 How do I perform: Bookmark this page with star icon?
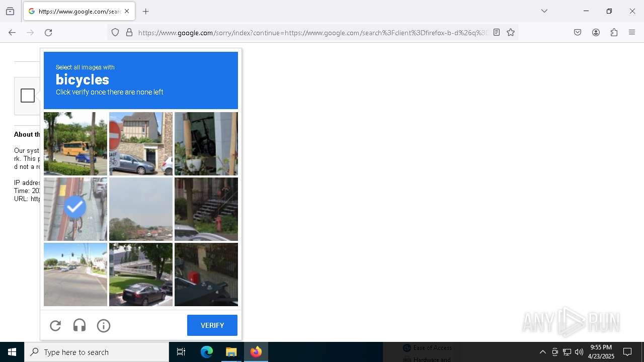511,32
